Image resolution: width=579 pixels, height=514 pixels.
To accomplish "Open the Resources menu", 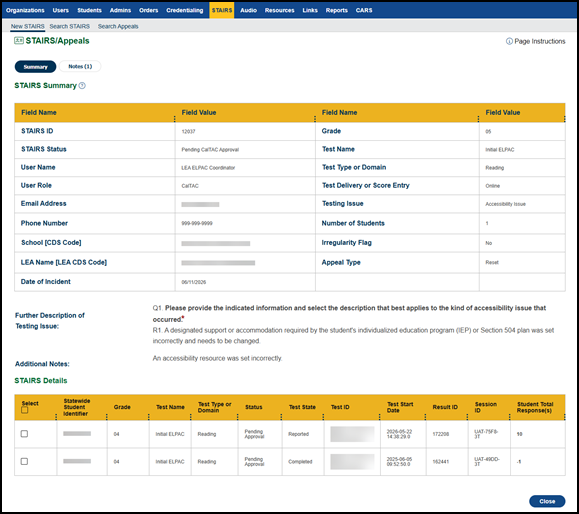I will click(x=280, y=10).
